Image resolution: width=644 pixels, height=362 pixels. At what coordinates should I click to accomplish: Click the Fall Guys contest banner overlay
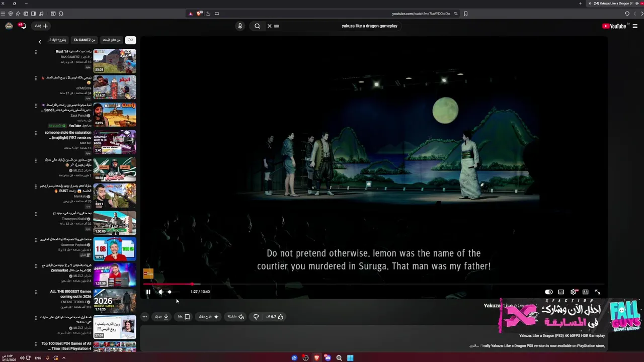570,316
